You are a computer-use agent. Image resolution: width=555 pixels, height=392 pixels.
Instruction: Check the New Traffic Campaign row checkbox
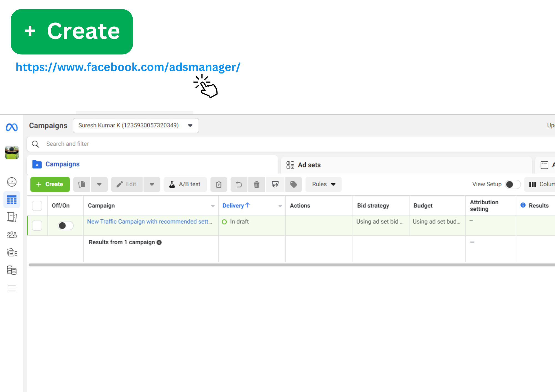[x=37, y=226]
